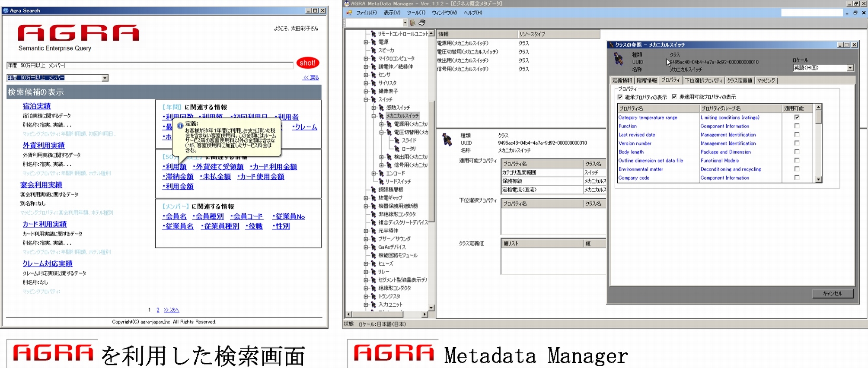Click the class icon beside リレー node
The height and width of the screenshot is (368, 868).
(x=373, y=272)
